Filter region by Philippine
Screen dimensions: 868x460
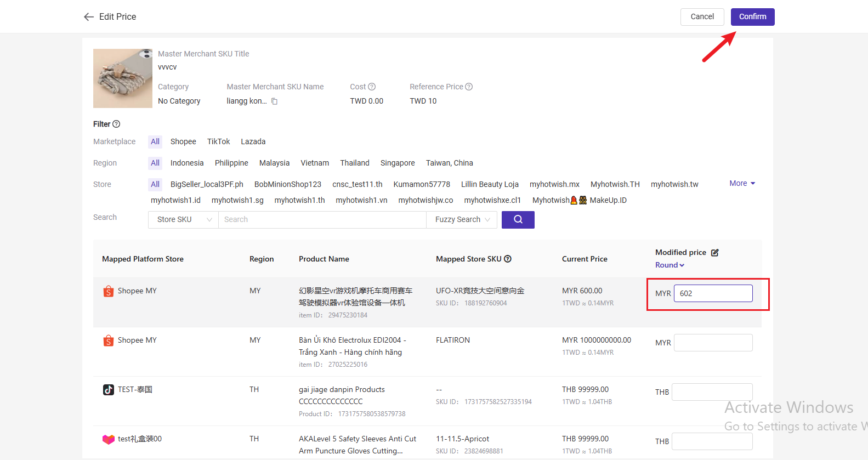click(231, 163)
